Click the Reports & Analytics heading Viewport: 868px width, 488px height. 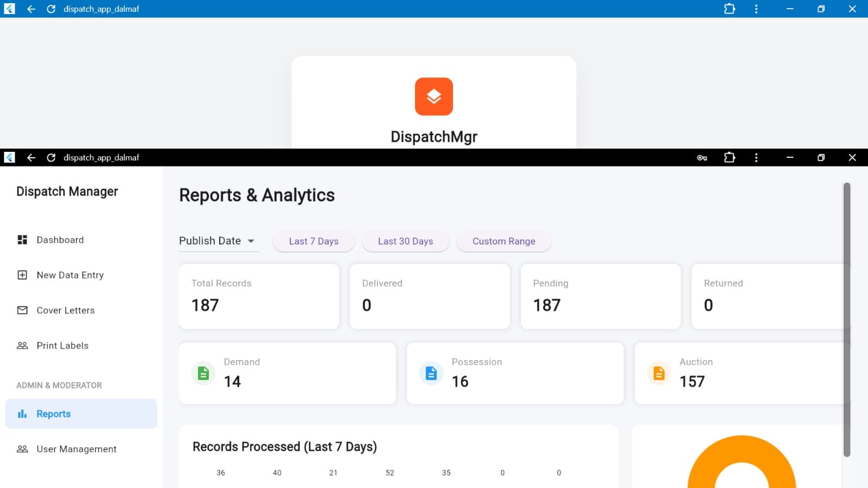pos(257,195)
